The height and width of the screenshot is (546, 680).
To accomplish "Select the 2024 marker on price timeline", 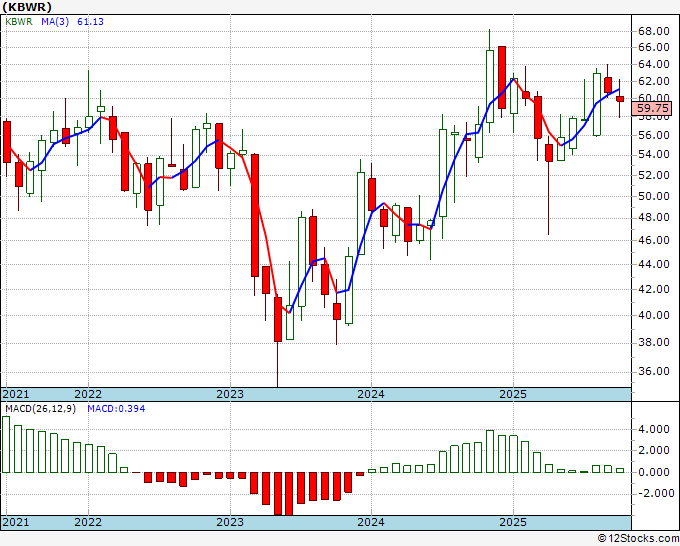I will pos(371,394).
